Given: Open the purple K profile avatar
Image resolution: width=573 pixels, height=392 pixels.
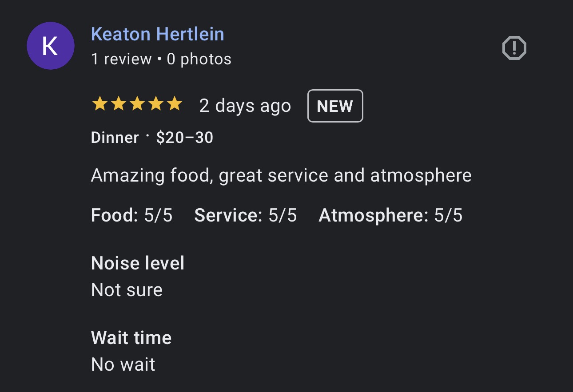Looking at the screenshot, I should 50,46.
